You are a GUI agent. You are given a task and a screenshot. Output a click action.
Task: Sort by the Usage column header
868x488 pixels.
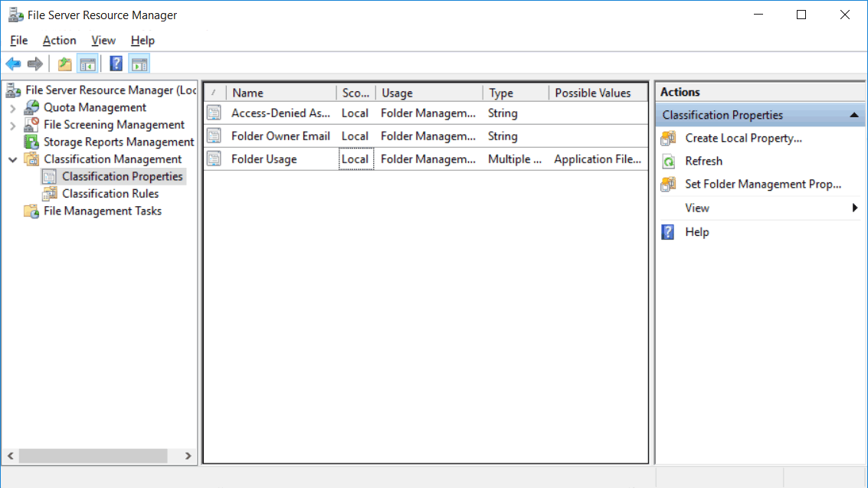tap(429, 93)
